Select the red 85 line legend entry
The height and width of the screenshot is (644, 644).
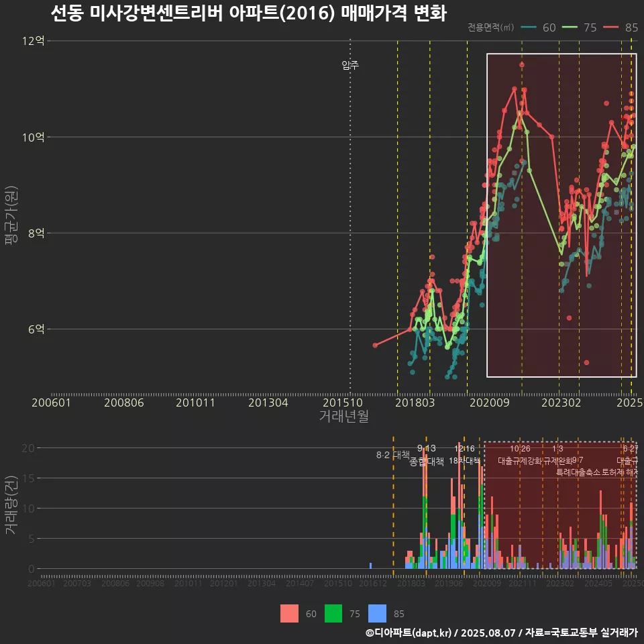[621, 28]
